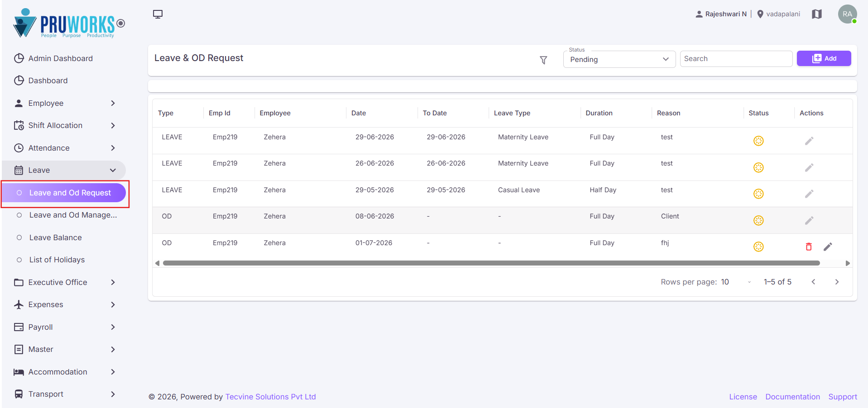Click pending status icon for 29-05-2026 leave
This screenshot has width=868, height=408.
pos(758,194)
